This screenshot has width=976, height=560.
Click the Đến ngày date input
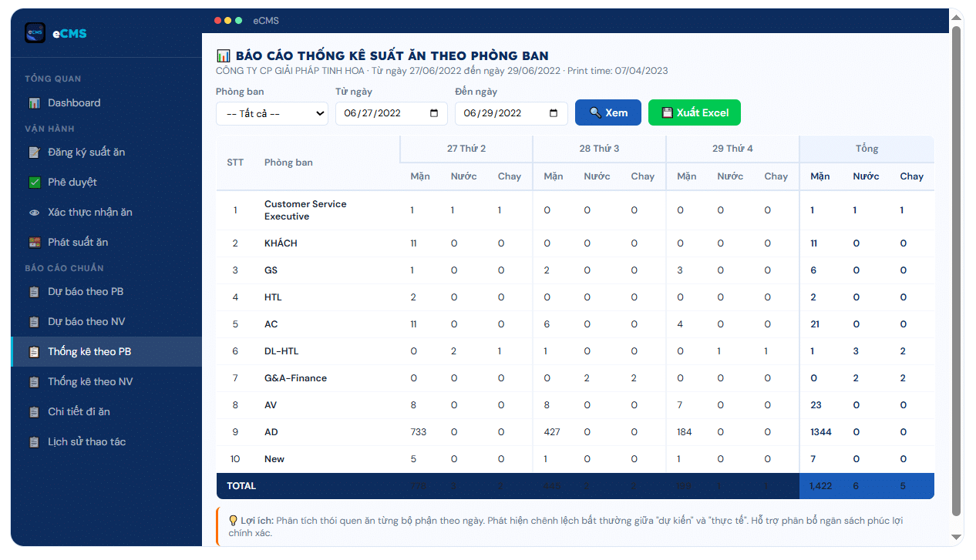click(511, 113)
